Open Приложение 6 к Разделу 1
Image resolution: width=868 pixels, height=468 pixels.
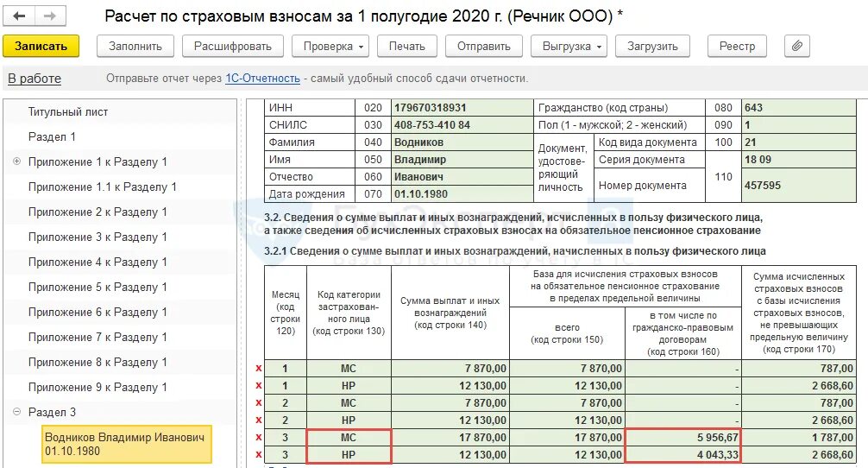pos(97,313)
